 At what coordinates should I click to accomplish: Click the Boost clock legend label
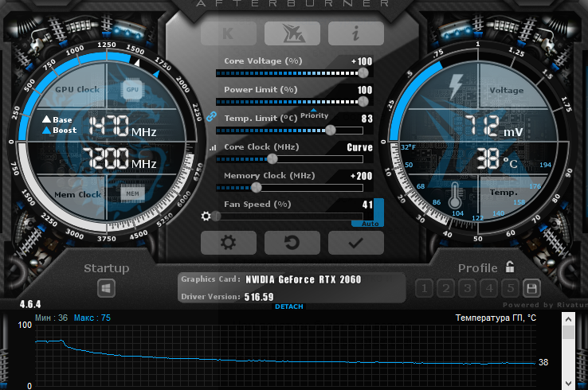(x=59, y=130)
